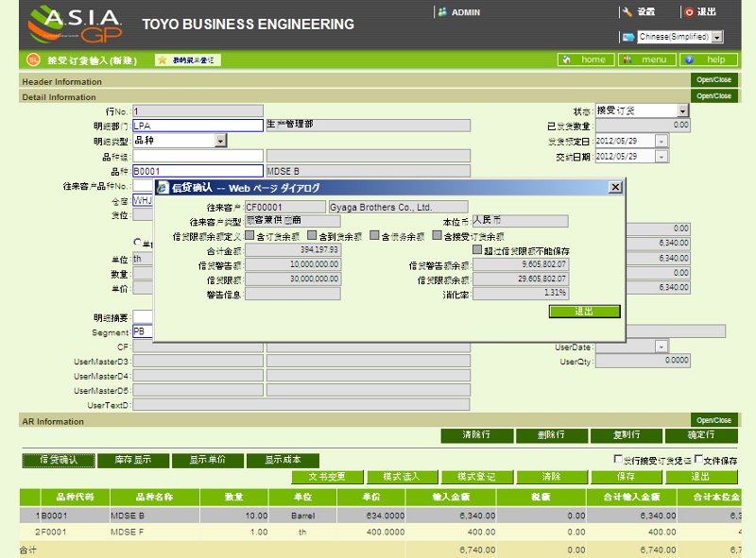The width and height of the screenshot is (756, 558).
Task: Click the ADMIN user icon
Action: (x=442, y=12)
